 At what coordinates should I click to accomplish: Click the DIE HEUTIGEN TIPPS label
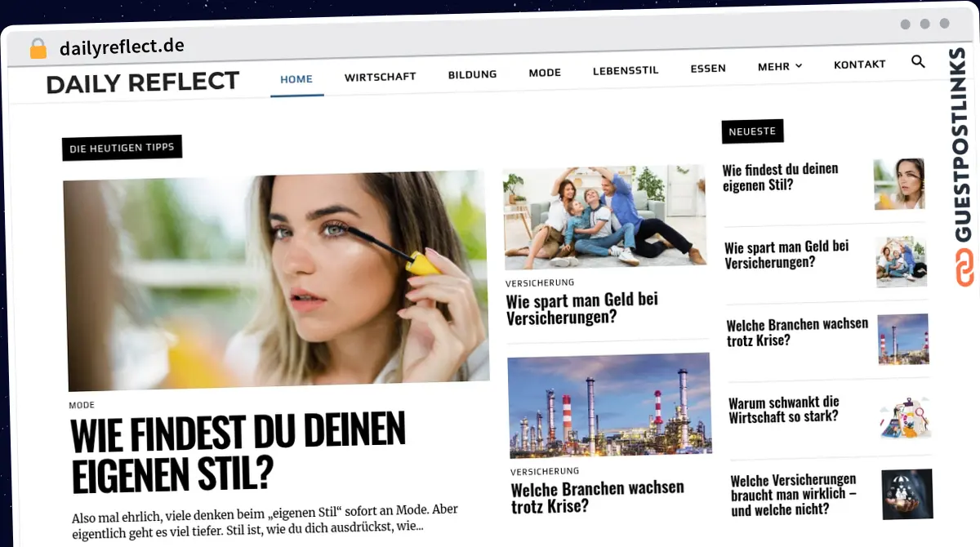point(122,148)
